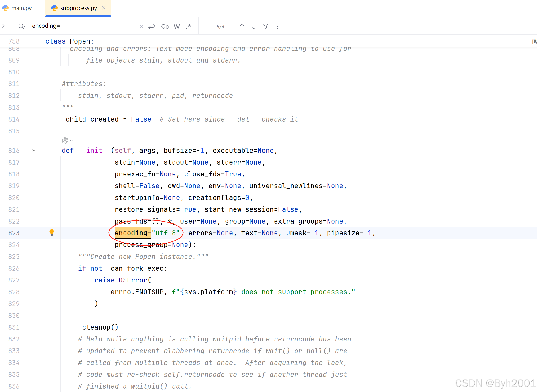Viewport: 537px width, 392px height.
Task: Open more search options with kebab icon
Action: click(277, 26)
